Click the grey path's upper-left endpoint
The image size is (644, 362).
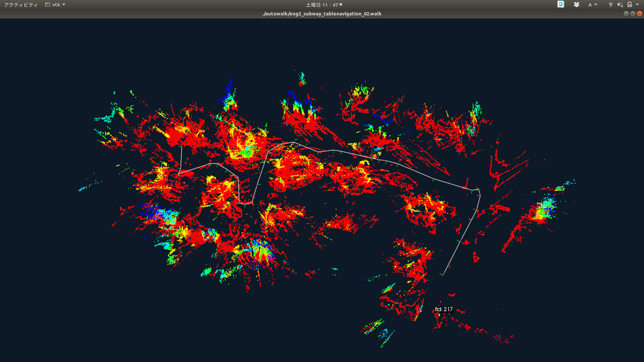[x=181, y=147]
